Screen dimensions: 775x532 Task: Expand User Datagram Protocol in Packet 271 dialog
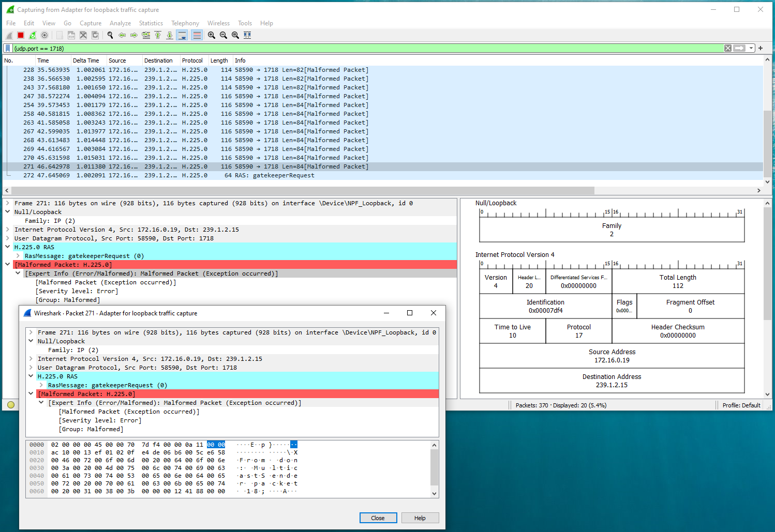(31, 368)
